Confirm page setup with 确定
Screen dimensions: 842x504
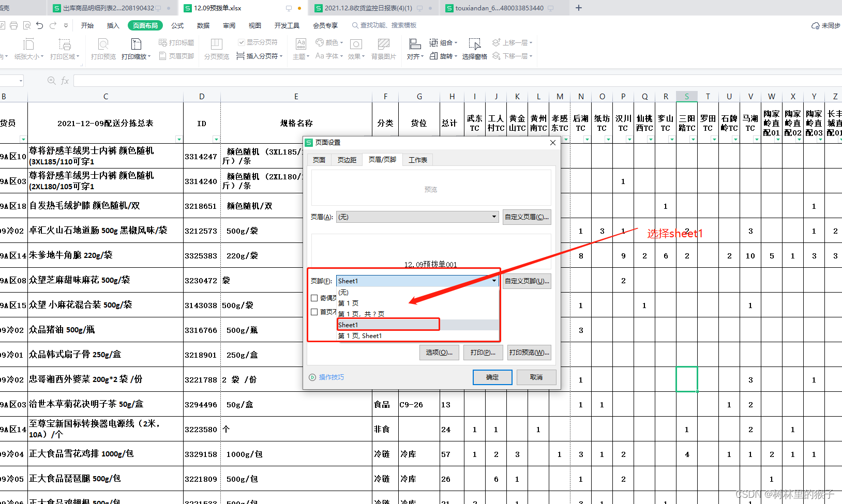click(x=492, y=377)
